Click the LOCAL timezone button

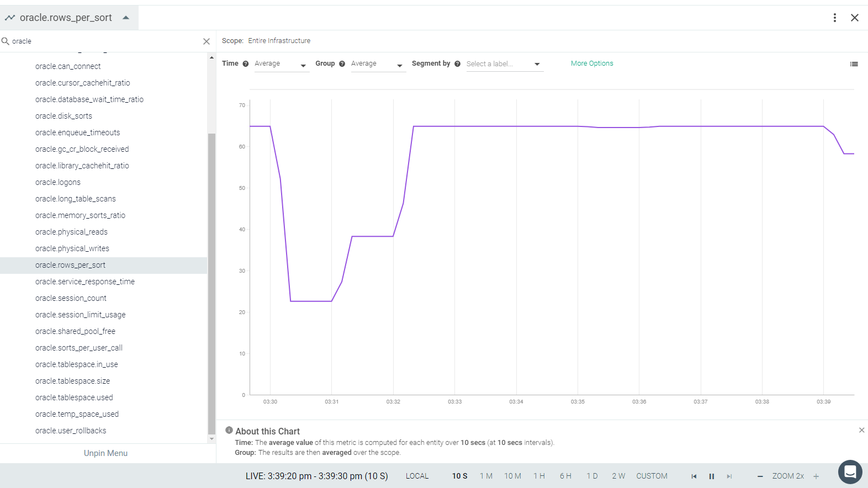pos(417,476)
